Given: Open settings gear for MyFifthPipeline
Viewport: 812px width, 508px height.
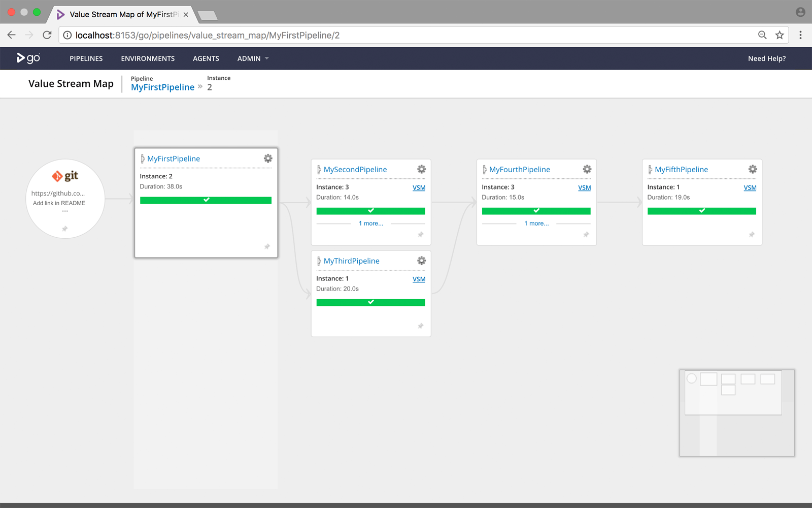Looking at the screenshot, I should coord(752,169).
